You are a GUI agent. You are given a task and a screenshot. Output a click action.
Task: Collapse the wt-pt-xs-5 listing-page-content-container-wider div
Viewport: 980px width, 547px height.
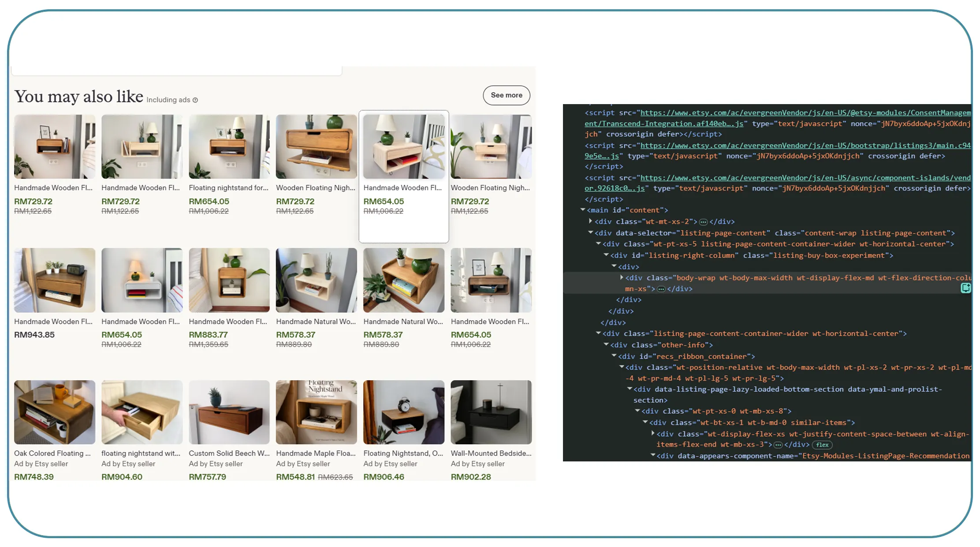598,244
